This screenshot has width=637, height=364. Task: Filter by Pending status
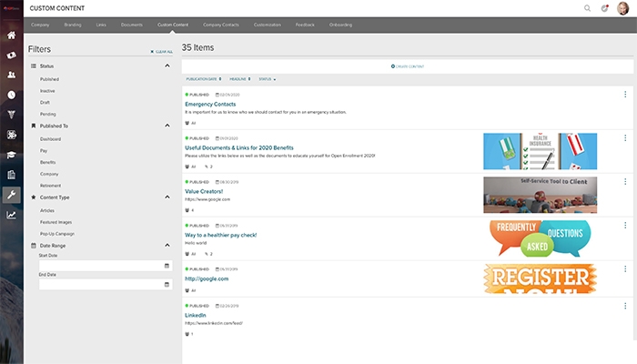tap(48, 114)
